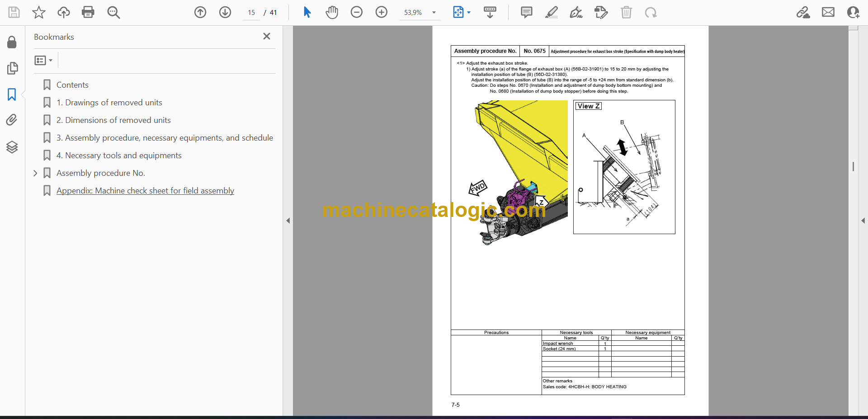Click "Socket (24 mm)" tool entry
This screenshot has width=868, height=419.
[559, 349]
